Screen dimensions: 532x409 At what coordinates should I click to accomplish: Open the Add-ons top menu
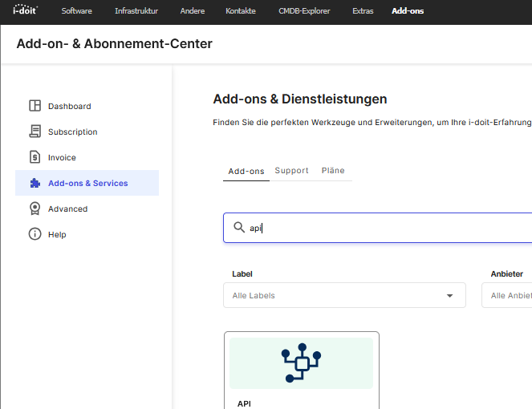pos(408,11)
